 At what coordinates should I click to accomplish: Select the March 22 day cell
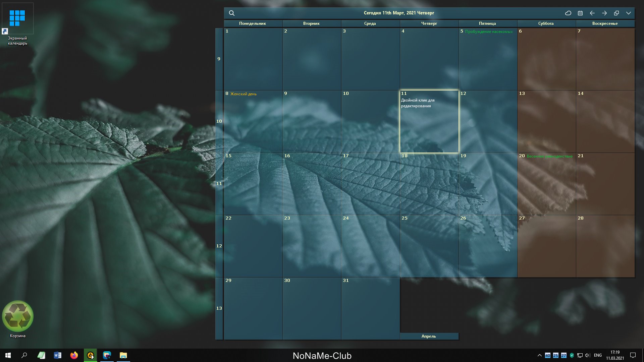253,246
